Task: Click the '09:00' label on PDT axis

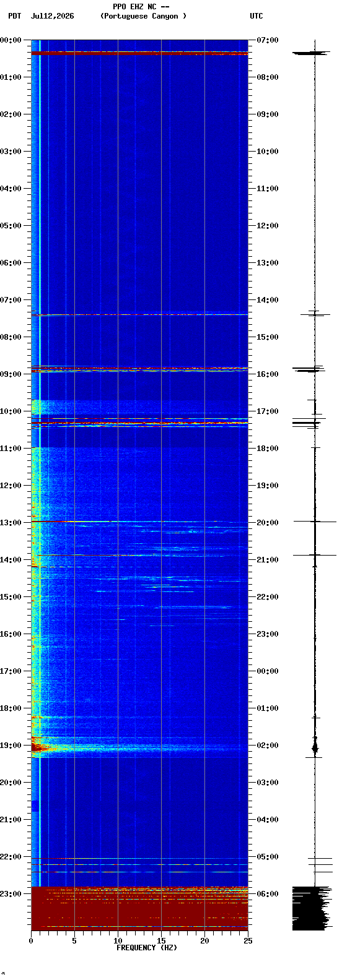Action: (x=11, y=374)
